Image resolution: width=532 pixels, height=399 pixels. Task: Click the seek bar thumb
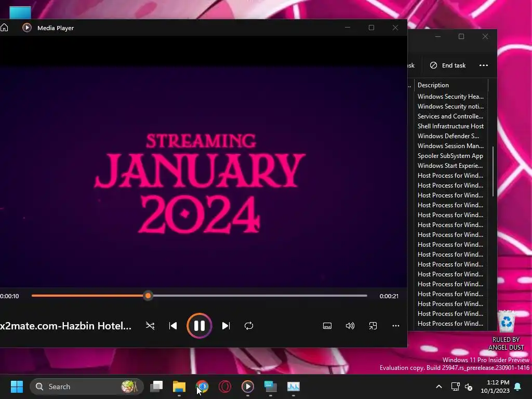(x=148, y=296)
